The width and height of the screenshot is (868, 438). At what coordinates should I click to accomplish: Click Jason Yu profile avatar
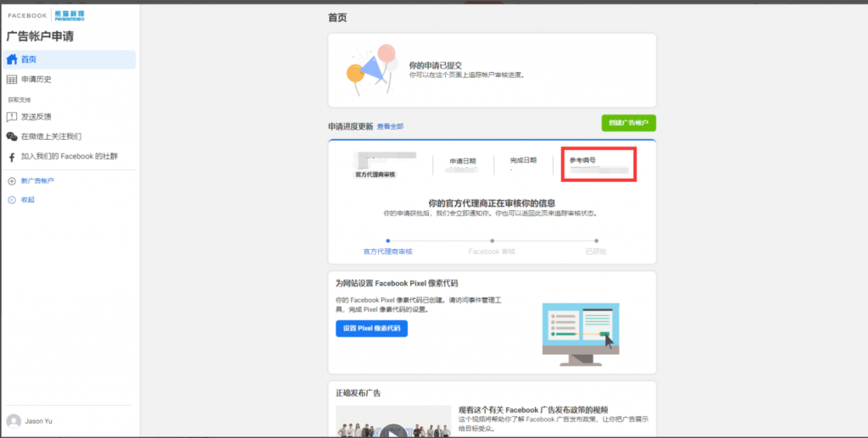pos(14,421)
